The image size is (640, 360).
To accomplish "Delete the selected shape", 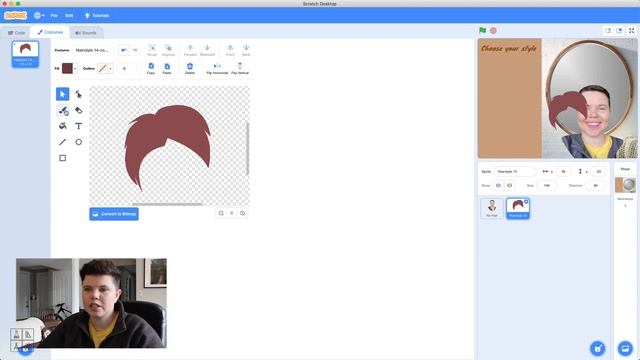I will tap(190, 68).
